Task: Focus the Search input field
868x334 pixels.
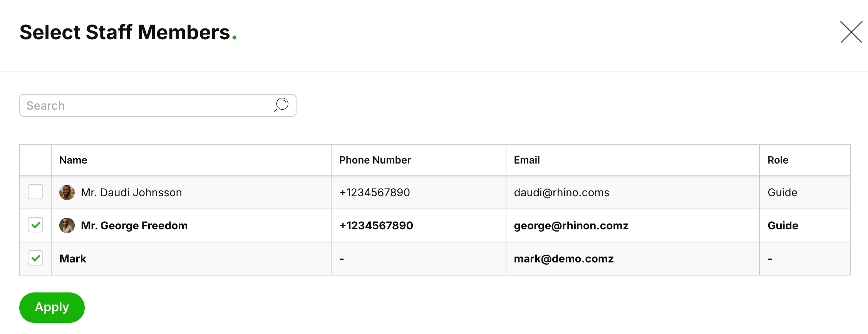Action: (x=146, y=105)
